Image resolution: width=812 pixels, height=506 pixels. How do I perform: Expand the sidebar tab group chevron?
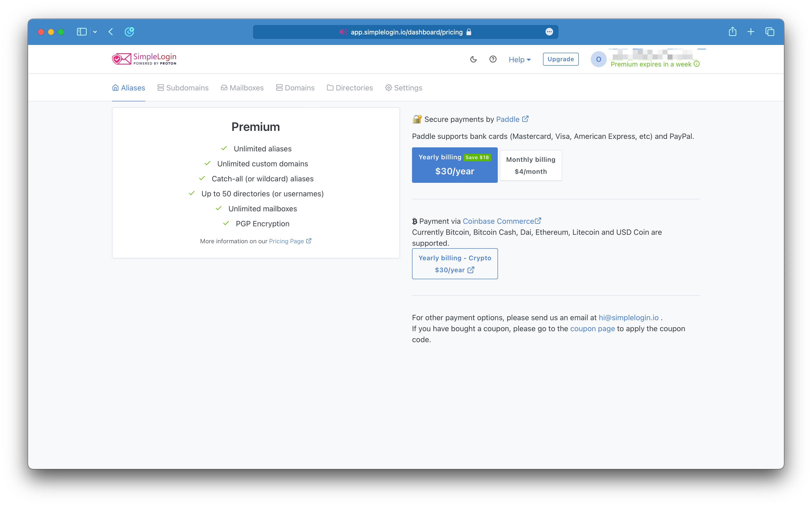pos(95,32)
